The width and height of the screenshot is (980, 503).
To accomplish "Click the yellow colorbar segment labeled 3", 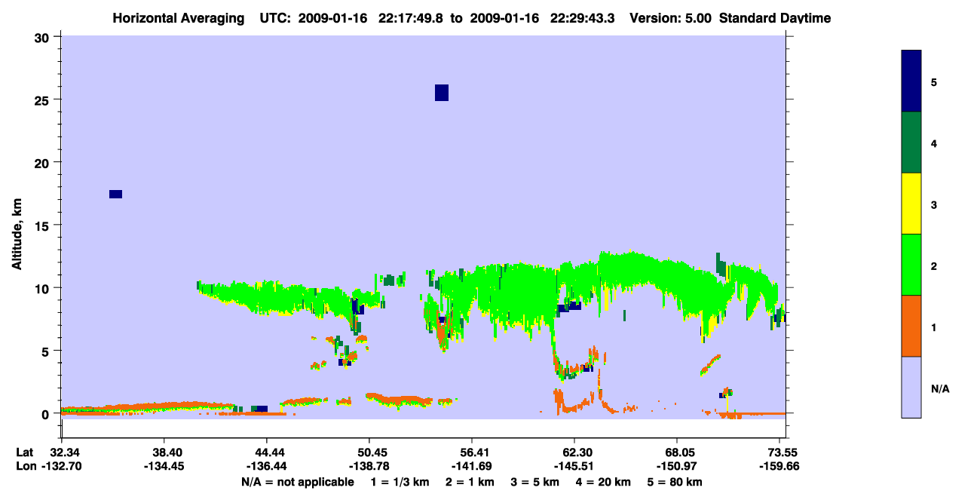I will 911,204.
